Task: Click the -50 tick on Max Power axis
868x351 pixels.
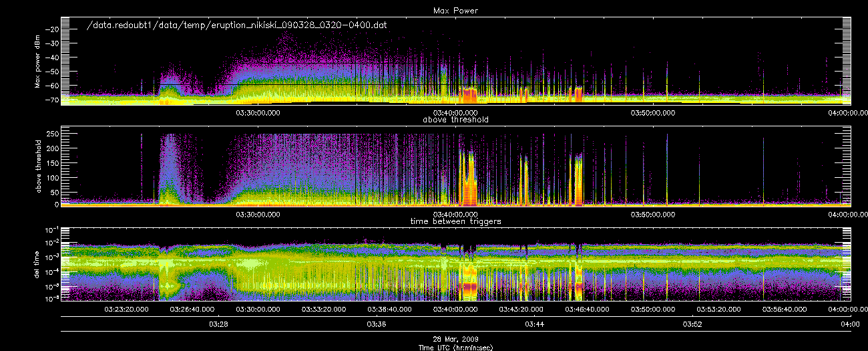Action: click(x=51, y=72)
